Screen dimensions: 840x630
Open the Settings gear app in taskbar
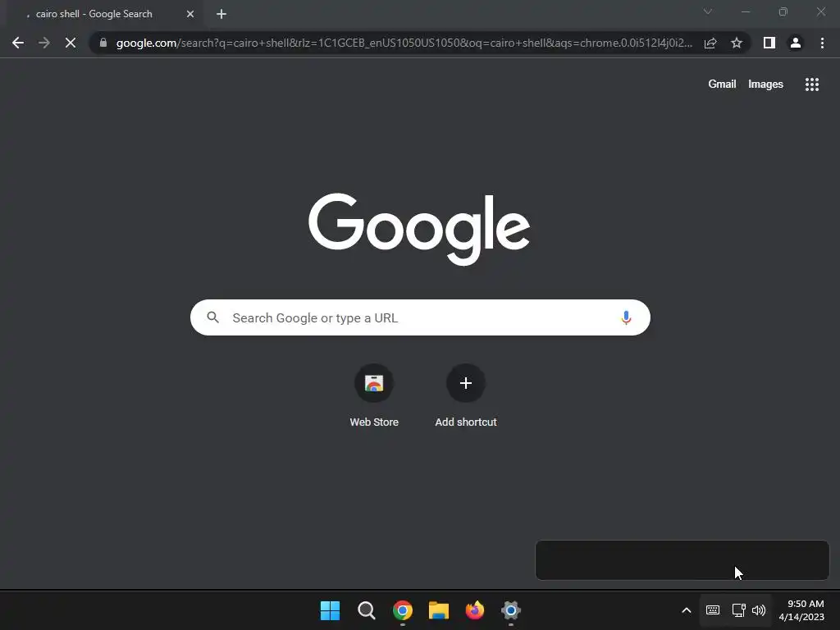tap(511, 610)
